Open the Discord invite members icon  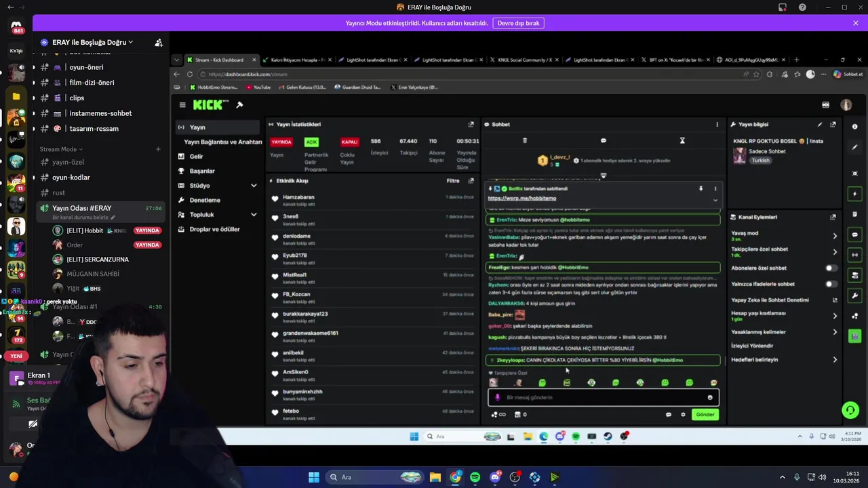coord(159,43)
